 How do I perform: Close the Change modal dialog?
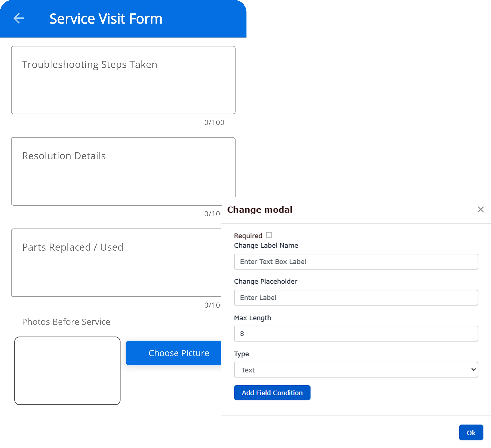[480, 209]
